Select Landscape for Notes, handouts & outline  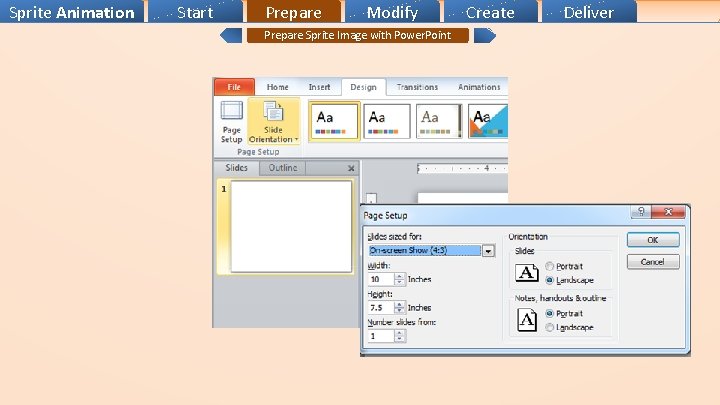tap(569, 327)
